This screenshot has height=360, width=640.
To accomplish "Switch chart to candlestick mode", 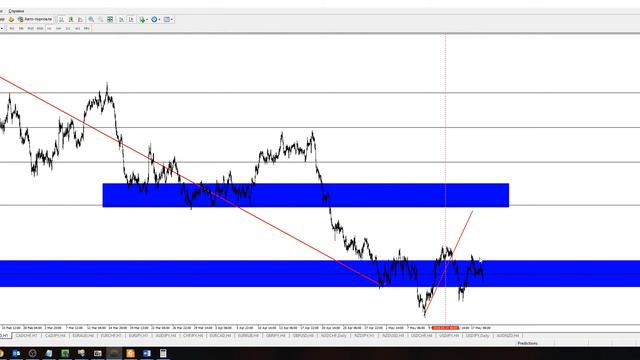I will coord(71,19).
